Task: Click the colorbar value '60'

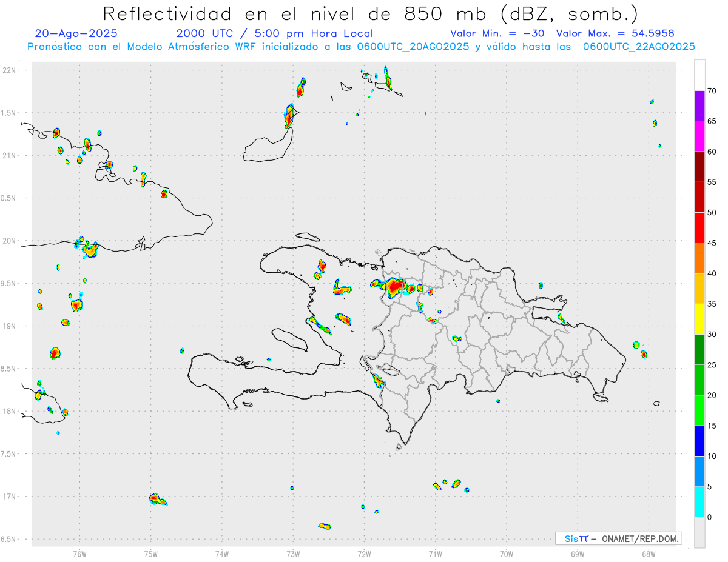Action: pyautogui.click(x=712, y=152)
